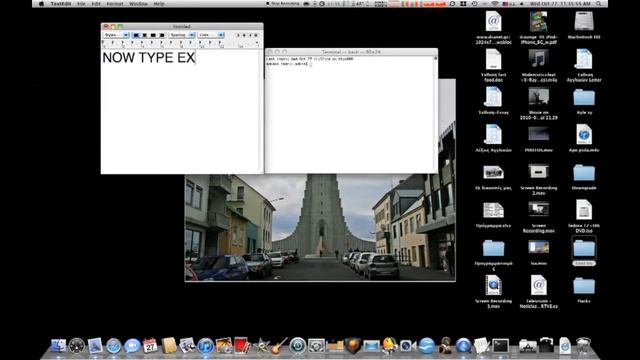Open the Help menu
Image resolution: width=640 pixels, height=360 pixels.
159,4
